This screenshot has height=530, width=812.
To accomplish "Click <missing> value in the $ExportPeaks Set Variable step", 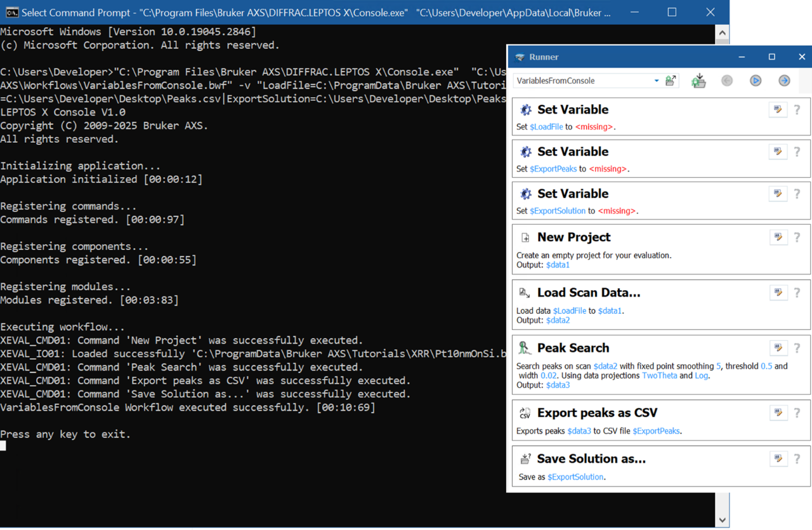I will [608, 169].
